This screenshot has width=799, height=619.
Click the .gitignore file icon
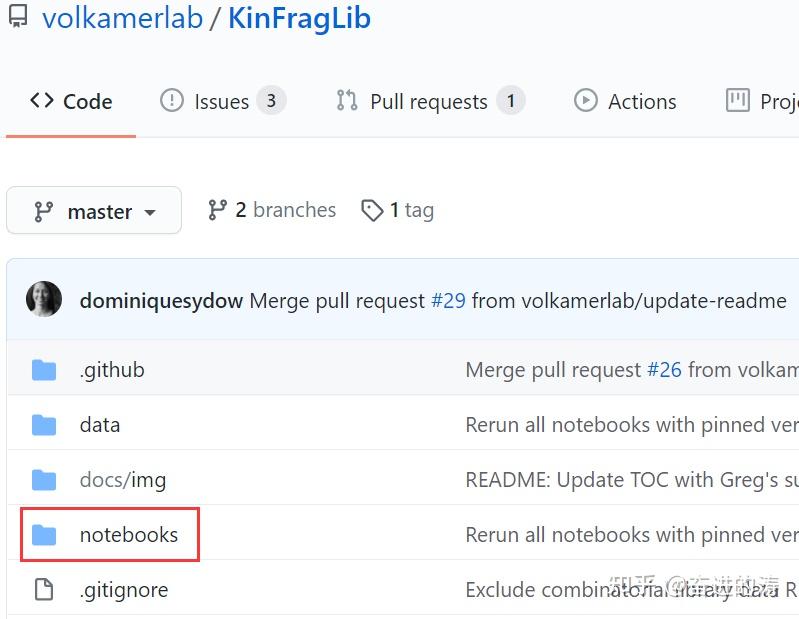44,590
